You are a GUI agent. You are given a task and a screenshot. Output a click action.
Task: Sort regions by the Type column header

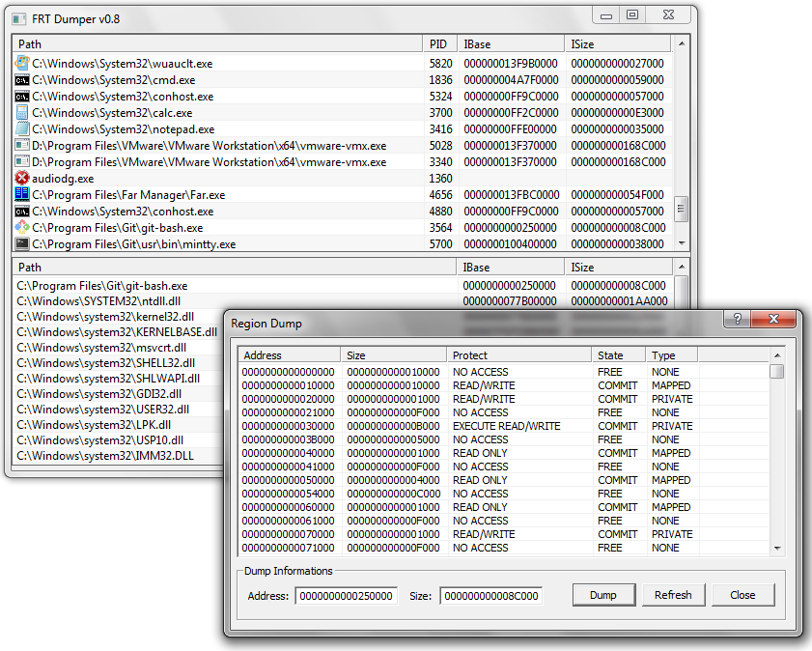point(672,355)
